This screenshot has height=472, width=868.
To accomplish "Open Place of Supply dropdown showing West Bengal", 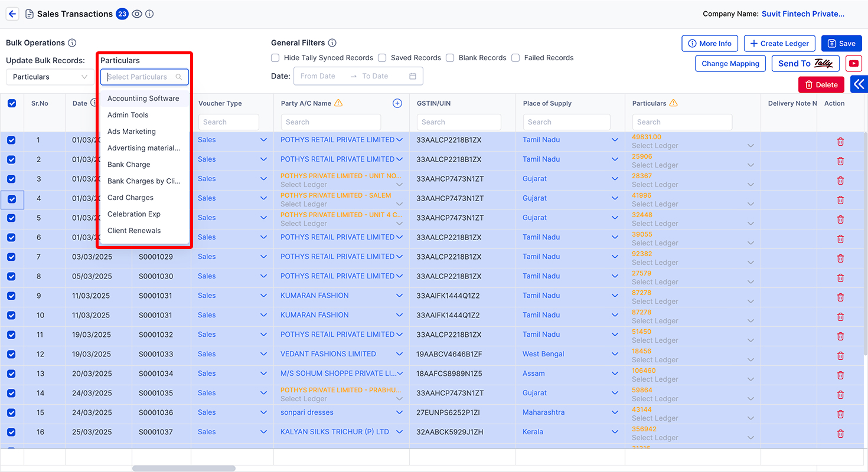I will 615,354.
